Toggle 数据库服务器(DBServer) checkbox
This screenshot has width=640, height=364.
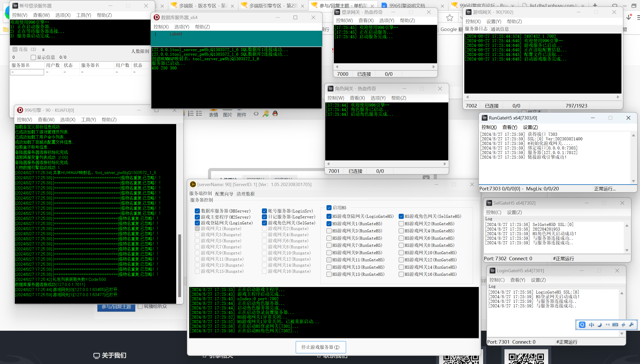click(197, 211)
